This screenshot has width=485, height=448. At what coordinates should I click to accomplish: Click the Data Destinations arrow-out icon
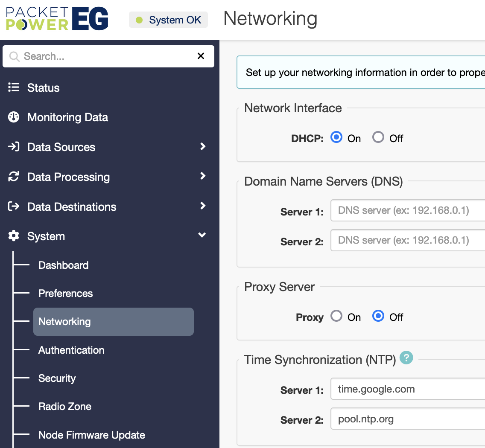pyautogui.click(x=14, y=207)
